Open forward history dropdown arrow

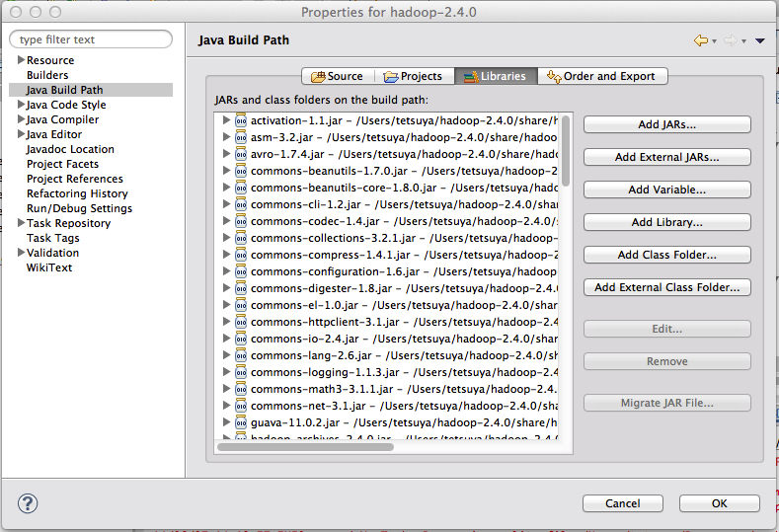[743, 41]
